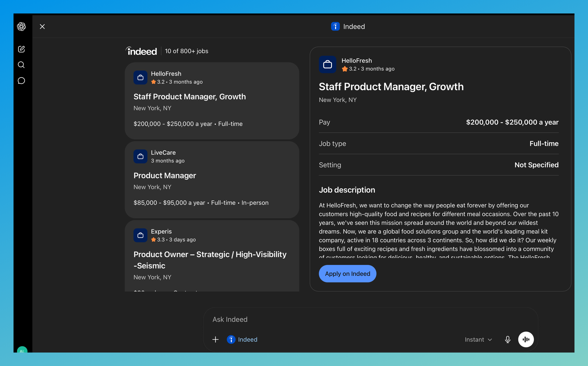
Task: Close the Indeed panel with X
Action: point(42,26)
